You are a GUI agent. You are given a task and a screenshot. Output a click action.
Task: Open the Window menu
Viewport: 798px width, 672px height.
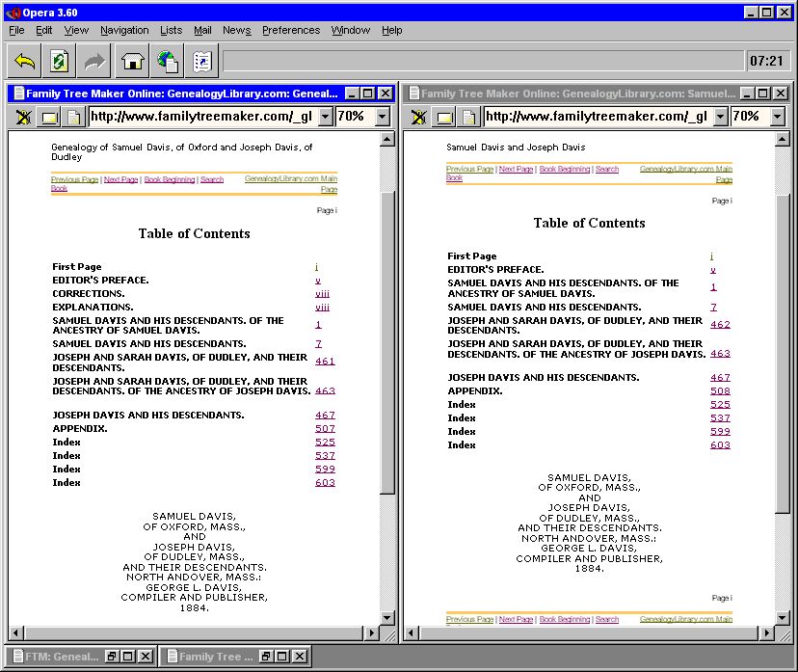click(351, 30)
